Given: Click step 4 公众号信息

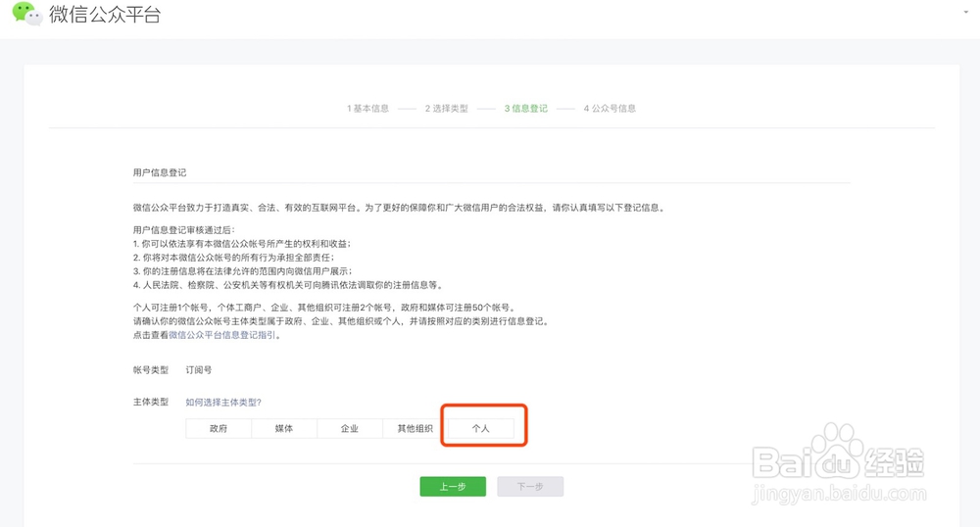Looking at the screenshot, I should [610, 108].
